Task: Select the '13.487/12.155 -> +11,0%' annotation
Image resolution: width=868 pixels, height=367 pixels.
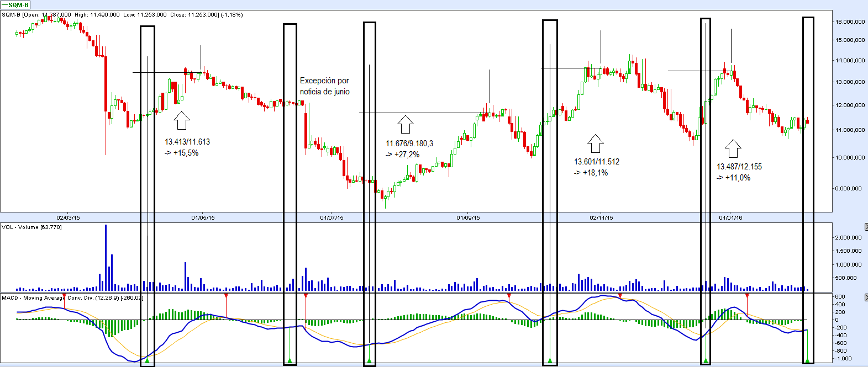Action: [x=739, y=172]
